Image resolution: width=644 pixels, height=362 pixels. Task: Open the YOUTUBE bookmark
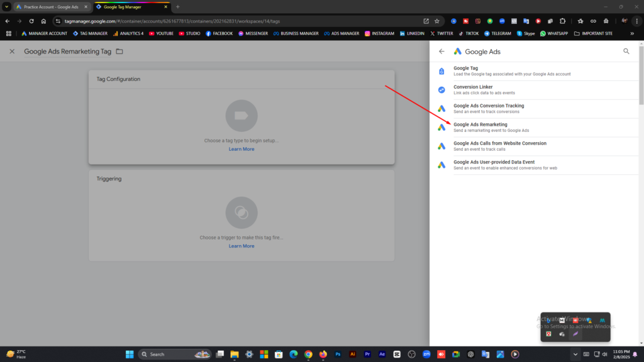tap(161, 34)
